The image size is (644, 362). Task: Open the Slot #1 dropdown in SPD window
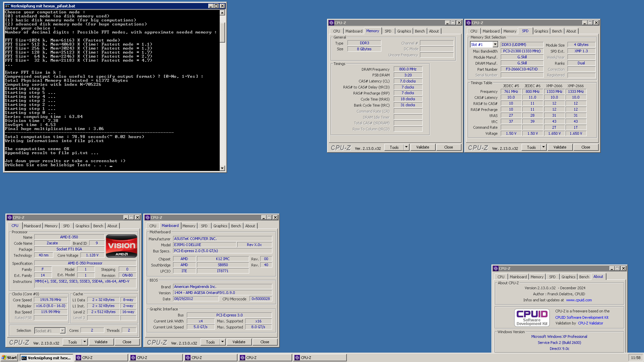(495, 45)
